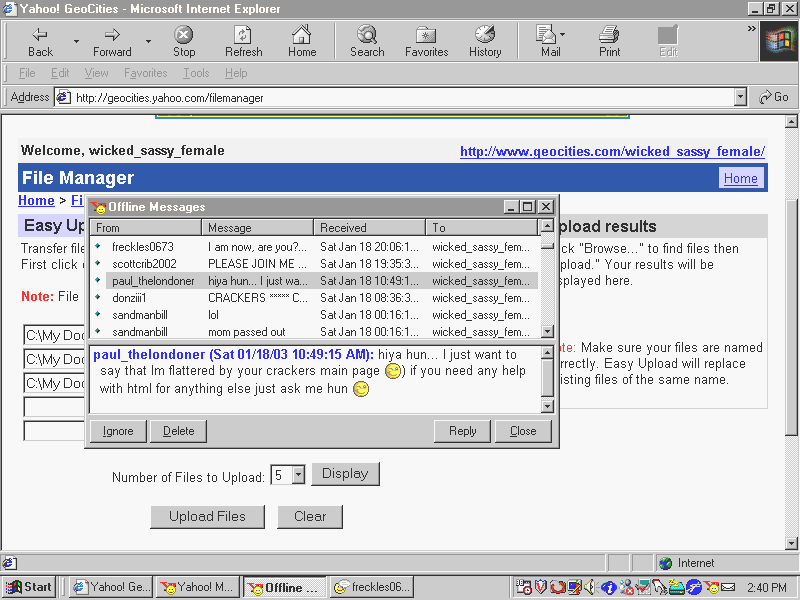Click the Display button
This screenshot has width=800, height=600.
(x=345, y=473)
